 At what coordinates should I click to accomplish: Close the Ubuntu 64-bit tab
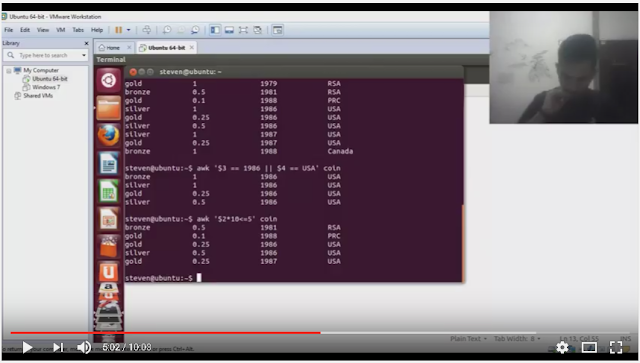pos(191,47)
